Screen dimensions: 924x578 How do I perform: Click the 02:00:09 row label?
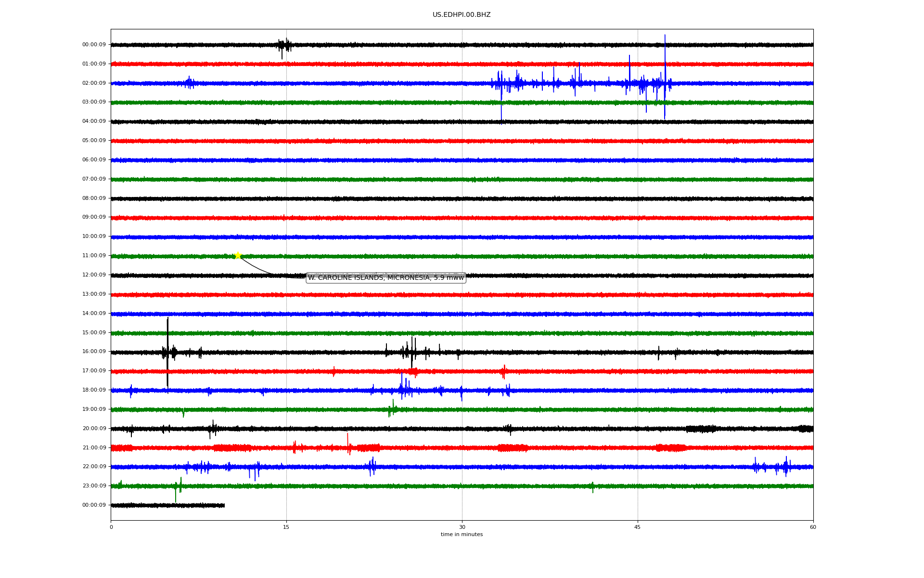(94, 83)
